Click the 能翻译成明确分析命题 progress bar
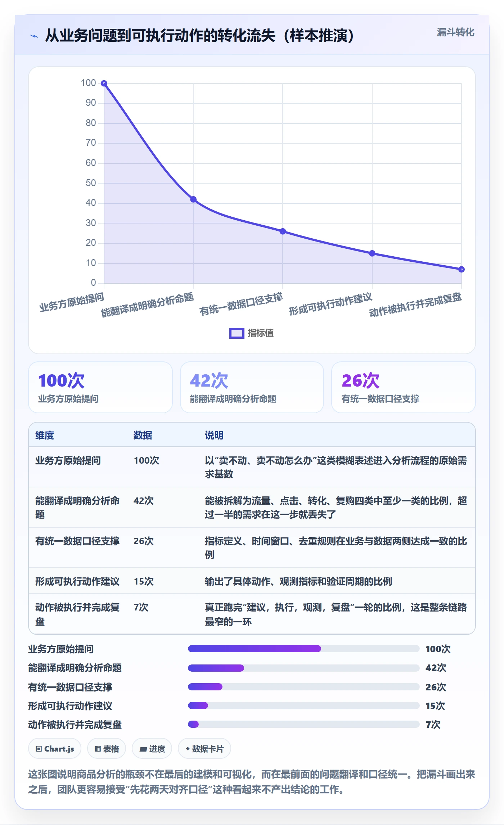504x825 pixels. pos(303,668)
